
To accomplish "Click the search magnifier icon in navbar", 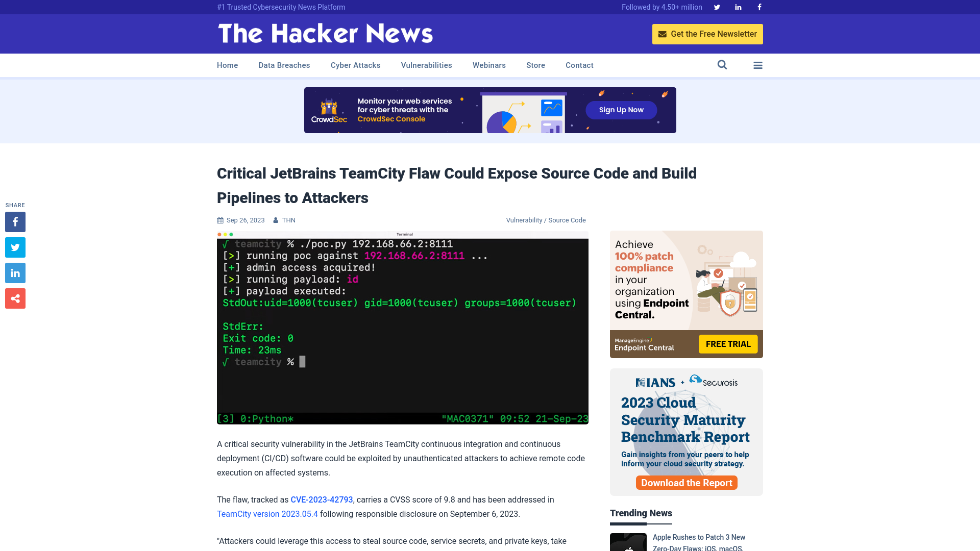I will point(722,65).
